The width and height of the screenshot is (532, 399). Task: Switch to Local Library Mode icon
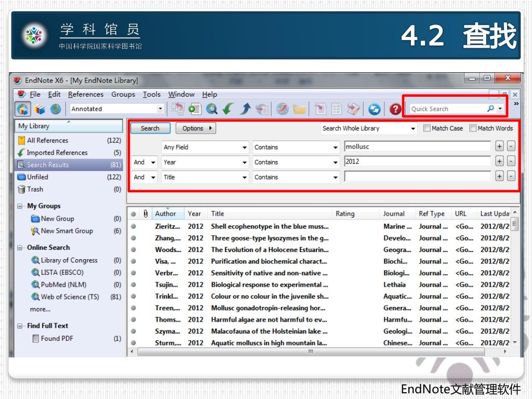pos(39,109)
